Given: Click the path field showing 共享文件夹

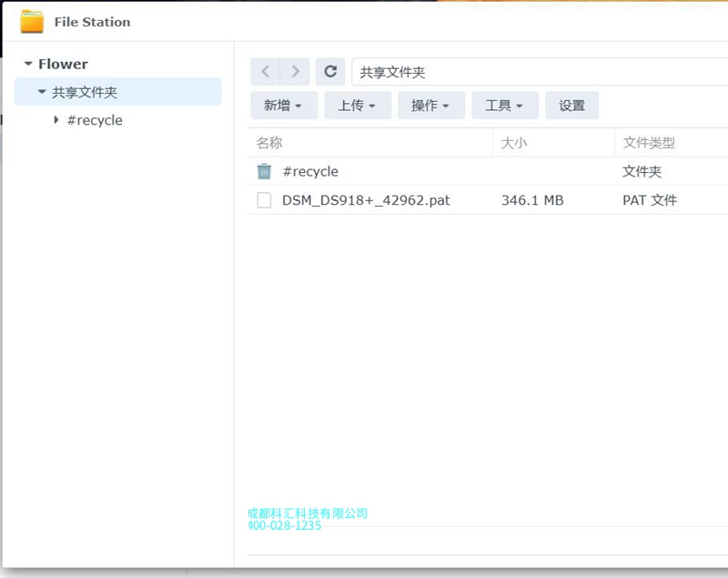Looking at the screenshot, I should (540, 72).
